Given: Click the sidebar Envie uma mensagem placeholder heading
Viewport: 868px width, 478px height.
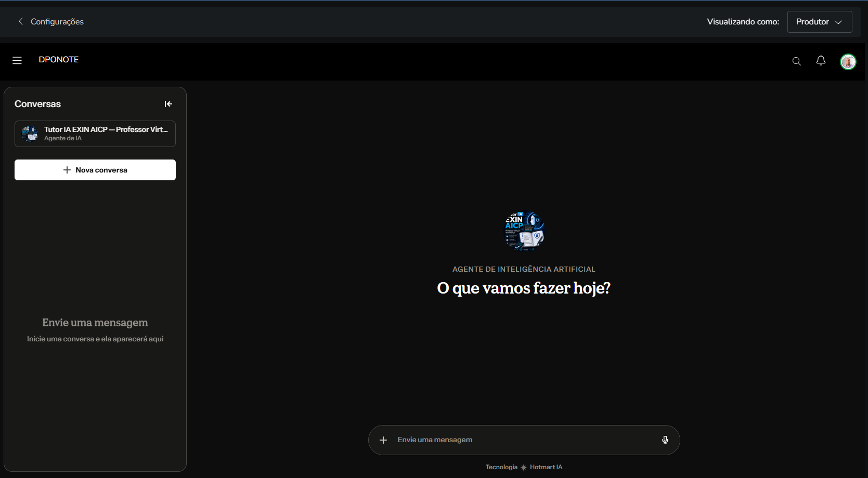Looking at the screenshot, I should [95, 323].
